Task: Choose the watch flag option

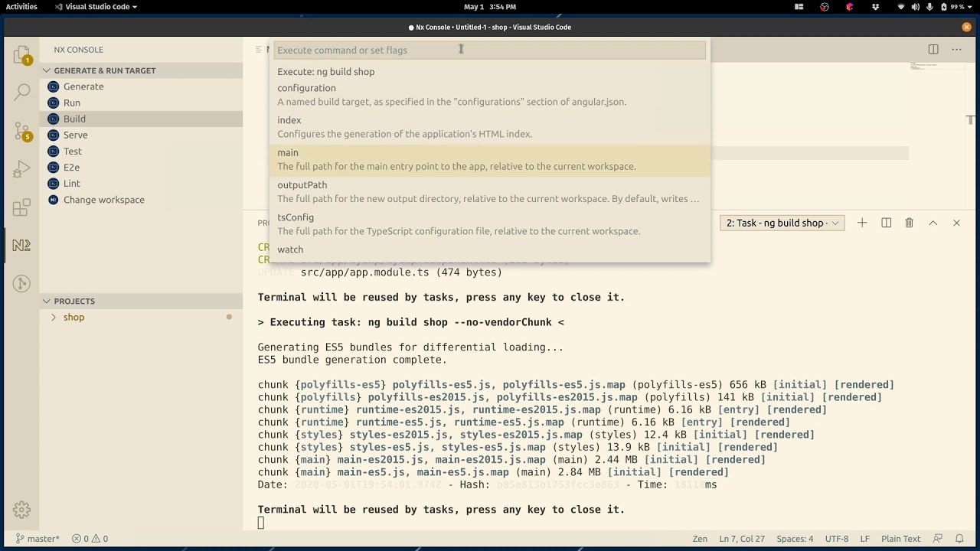Action: point(490,250)
